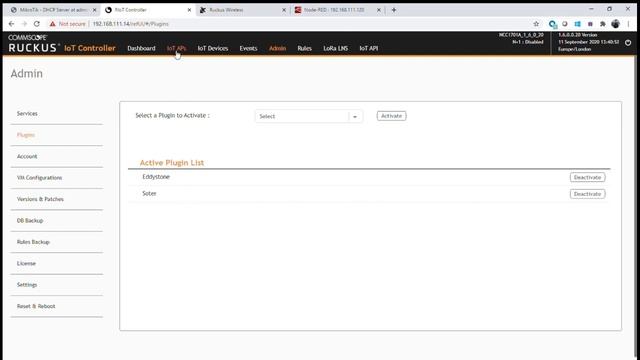640x360 pixels.
Task: Go forward in browser history
Action: coord(24,24)
